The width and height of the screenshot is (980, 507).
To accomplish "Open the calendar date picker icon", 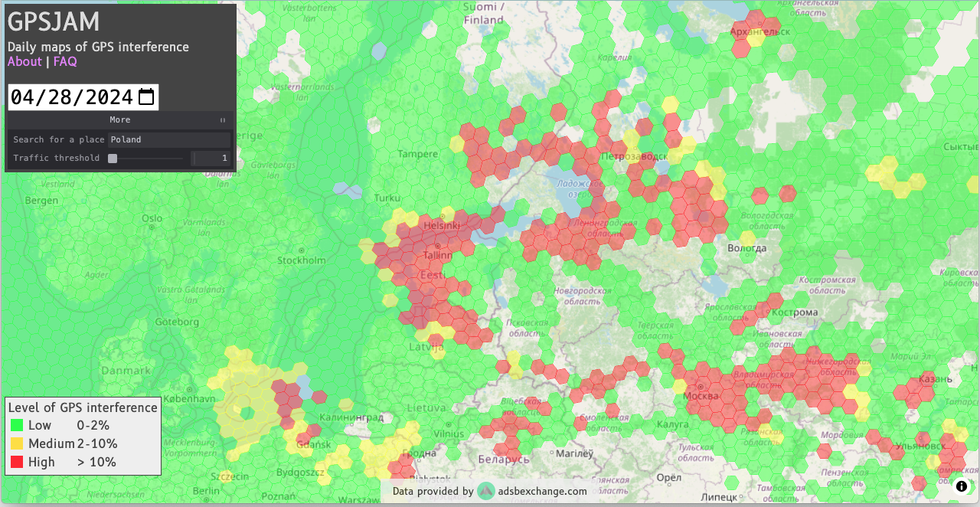I will pos(146,97).
